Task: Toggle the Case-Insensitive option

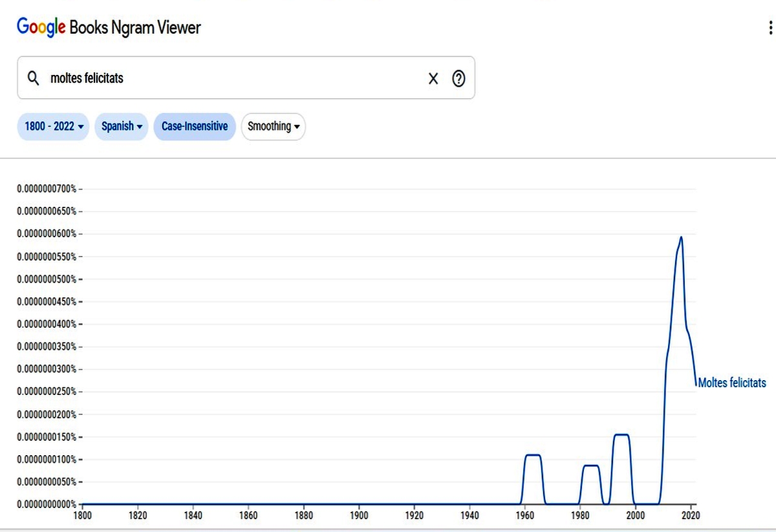Action: (x=195, y=126)
